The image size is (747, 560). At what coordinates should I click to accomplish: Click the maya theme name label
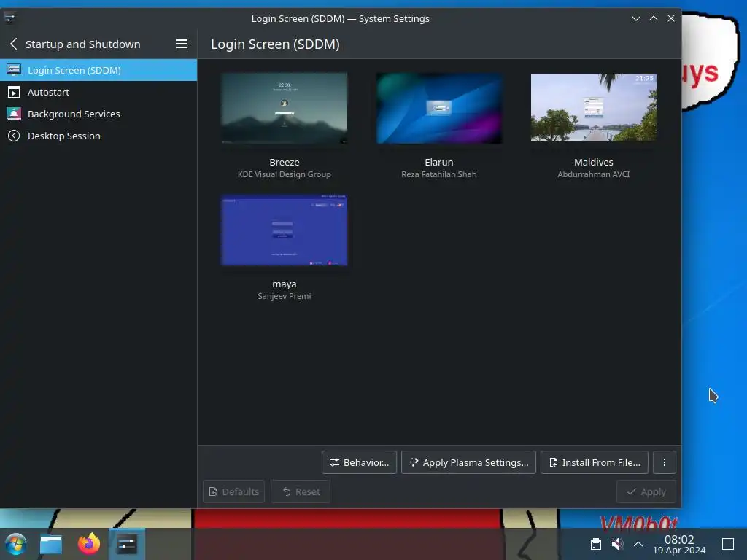[x=285, y=284]
